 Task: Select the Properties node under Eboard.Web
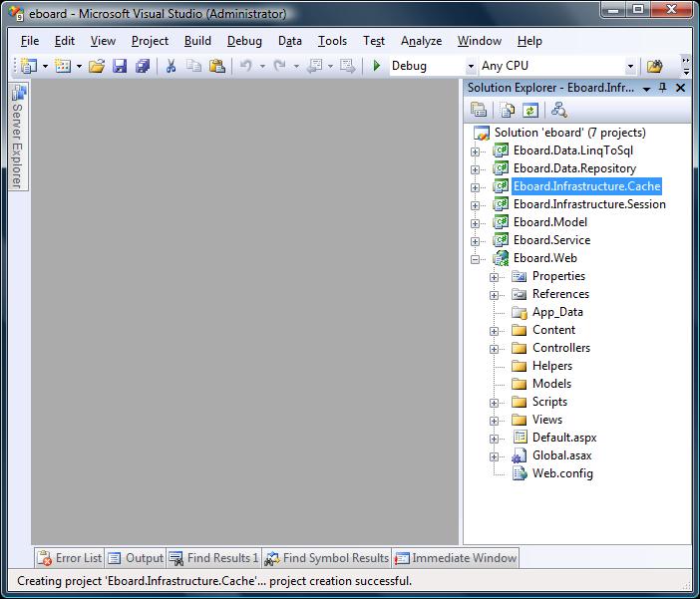tap(558, 276)
